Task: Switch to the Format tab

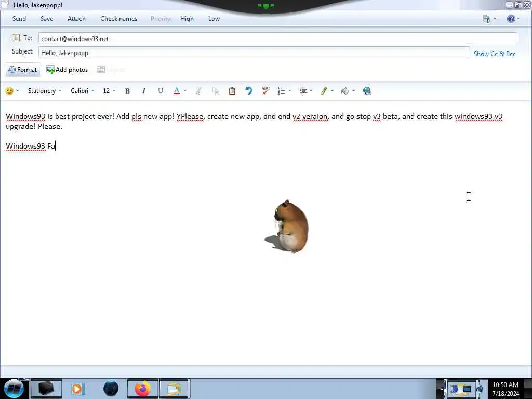Action: click(23, 70)
